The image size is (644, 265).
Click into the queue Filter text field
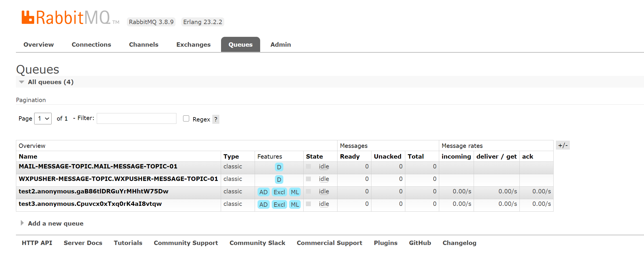(x=136, y=119)
